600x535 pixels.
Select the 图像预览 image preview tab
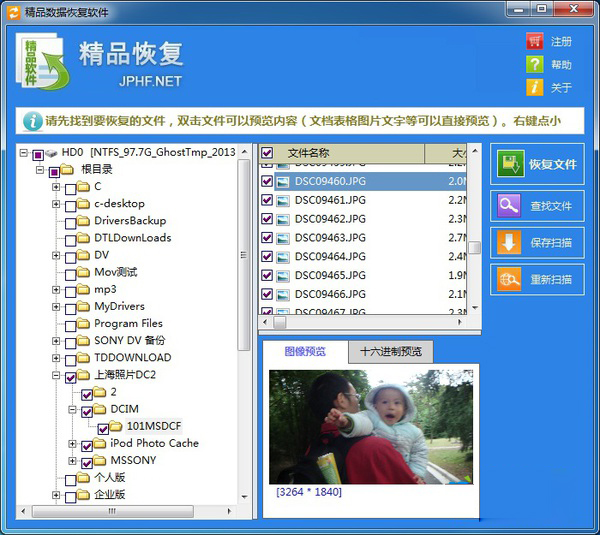click(305, 351)
